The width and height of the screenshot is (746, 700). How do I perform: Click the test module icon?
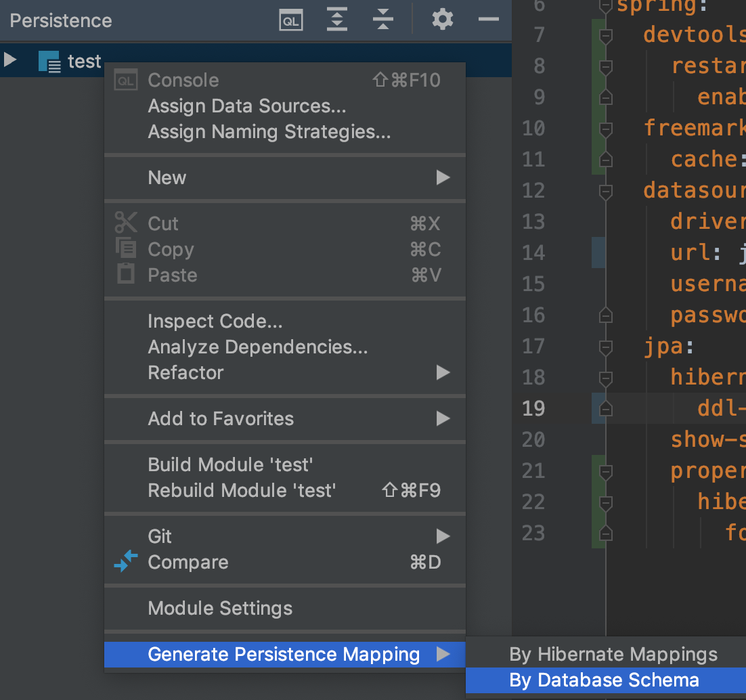pyautogui.click(x=49, y=62)
